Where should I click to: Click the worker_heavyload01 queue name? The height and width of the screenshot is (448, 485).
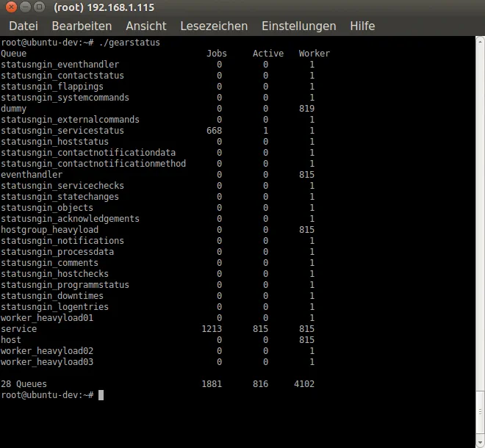[47, 318]
